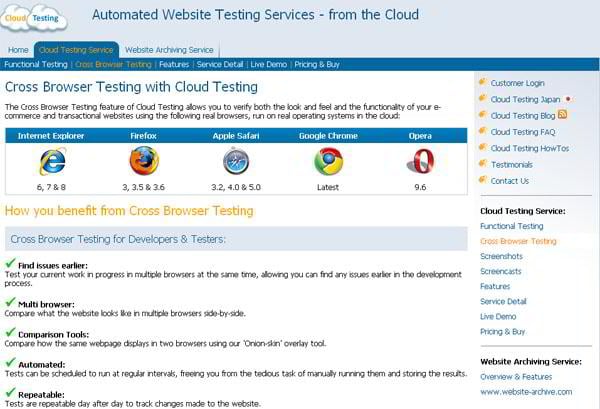The width and height of the screenshot is (600, 409).
Task: Click the Firefox browser icon
Action: 144,161
